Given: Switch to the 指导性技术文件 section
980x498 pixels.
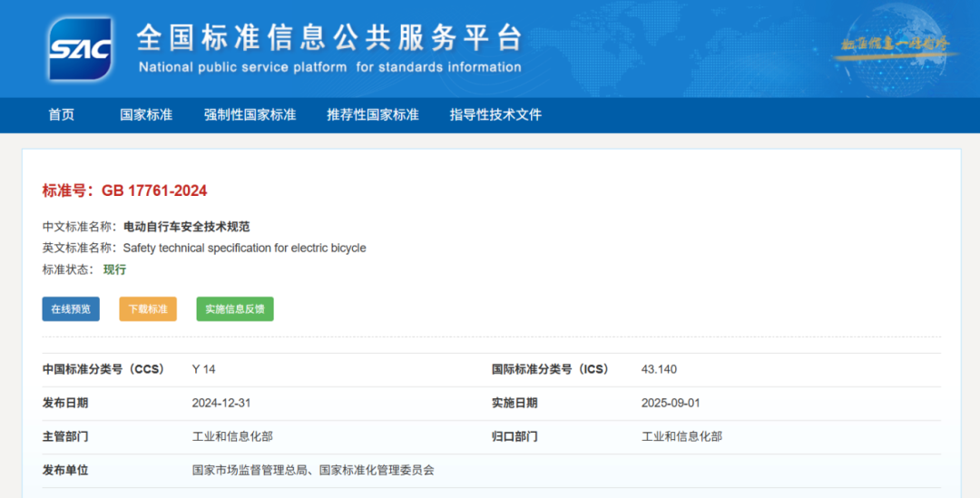Looking at the screenshot, I should pyautogui.click(x=495, y=114).
